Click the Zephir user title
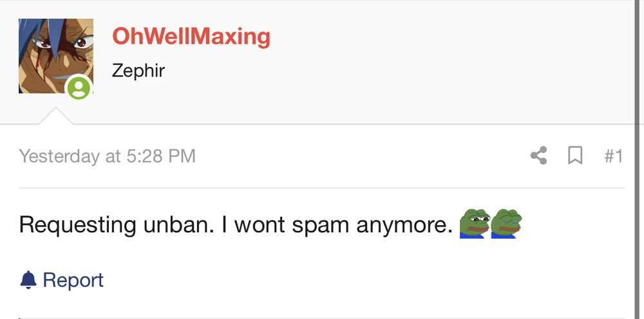The width and height of the screenshot is (644, 319). [138, 70]
